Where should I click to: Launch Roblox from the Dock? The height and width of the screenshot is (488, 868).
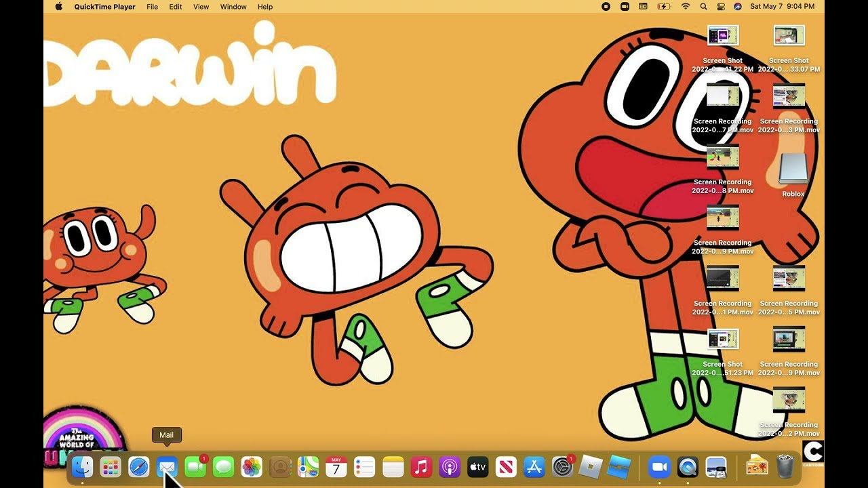point(591,466)
